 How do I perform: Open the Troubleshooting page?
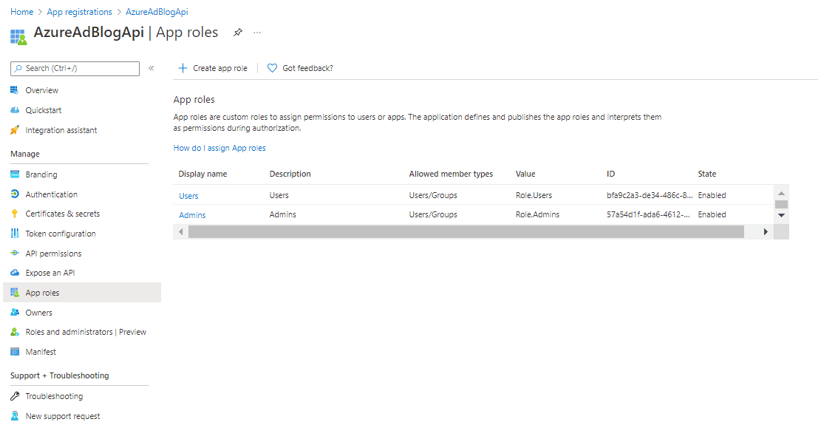[x=54, y=396]
